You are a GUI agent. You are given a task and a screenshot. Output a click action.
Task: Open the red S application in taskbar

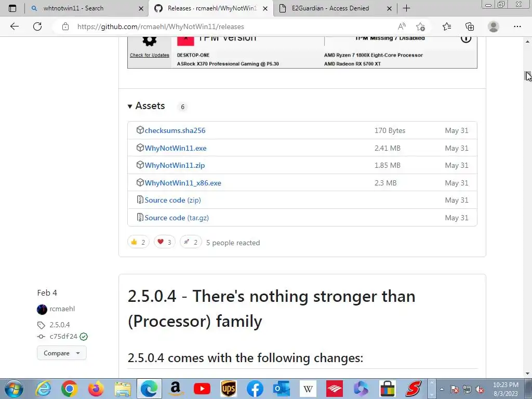pos(414,389)
